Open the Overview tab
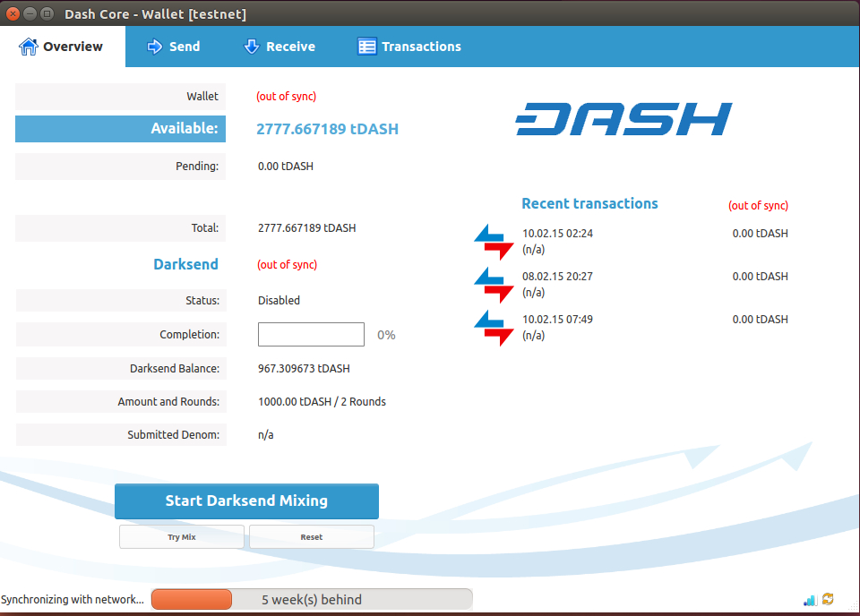 [x=62, y=47]
